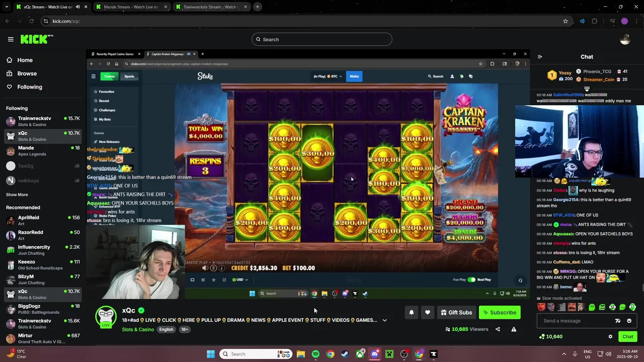
Task: Click the notification bell for xQc
Action: (x=411, y=312)
